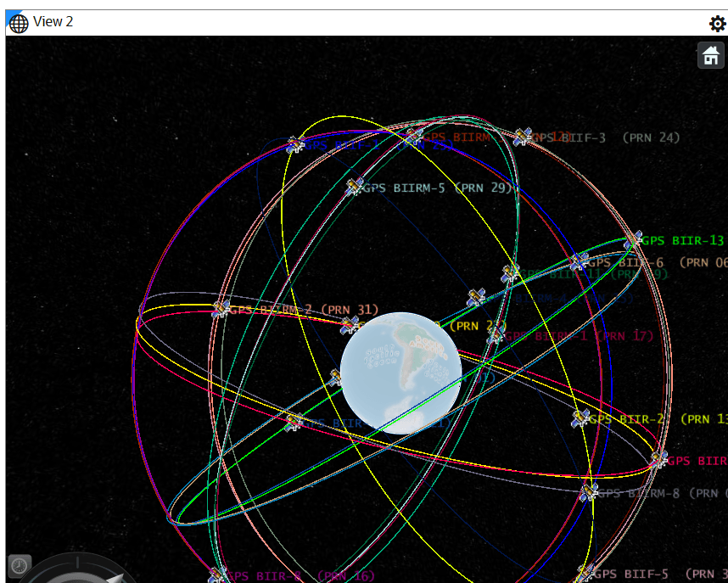The image size is (728, 583).
Task: Select the GPS BIIR-8 (PRN 16) satellite icon
Action: pos(217,575)
